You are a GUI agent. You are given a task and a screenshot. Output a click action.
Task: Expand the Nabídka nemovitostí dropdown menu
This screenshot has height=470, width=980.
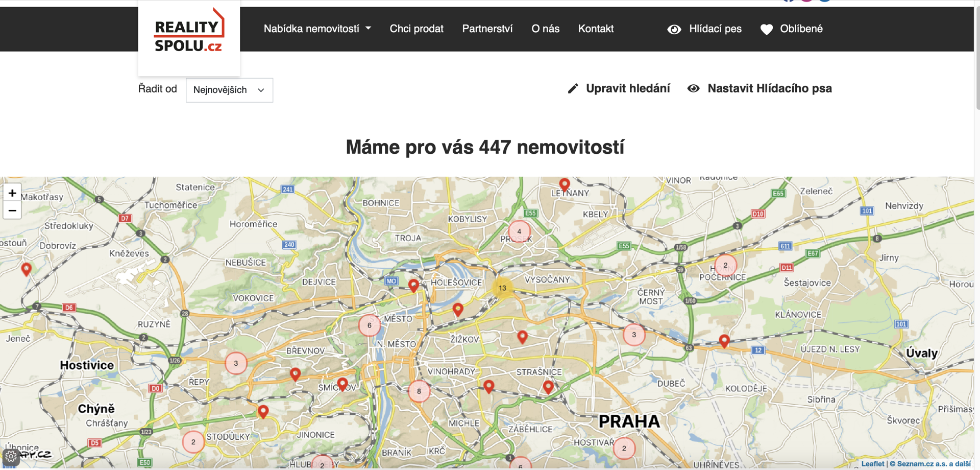(317, 29)
